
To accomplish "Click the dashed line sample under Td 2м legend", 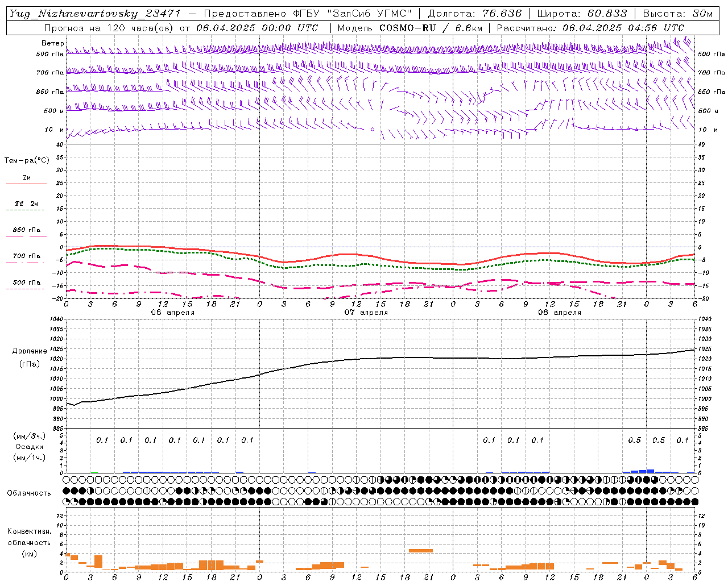I will (x=25, y=210).
